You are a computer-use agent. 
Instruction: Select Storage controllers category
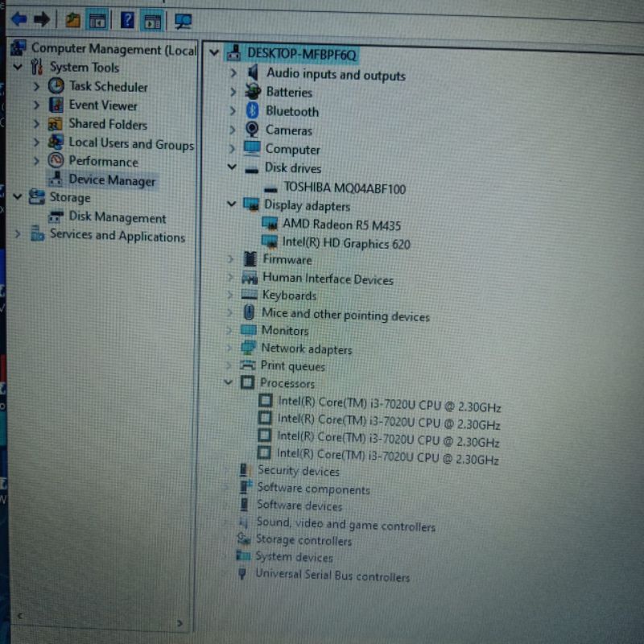tap(303, 540)
